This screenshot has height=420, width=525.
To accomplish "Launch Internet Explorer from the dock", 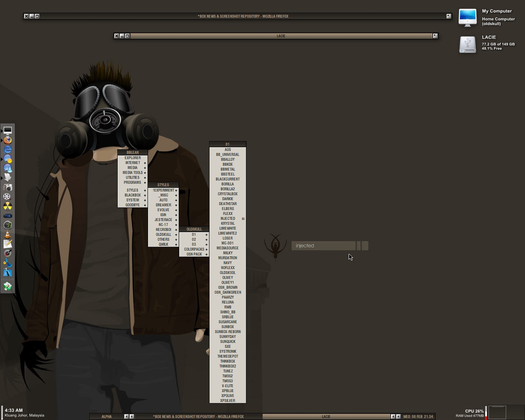I will (x=7, y=149).
